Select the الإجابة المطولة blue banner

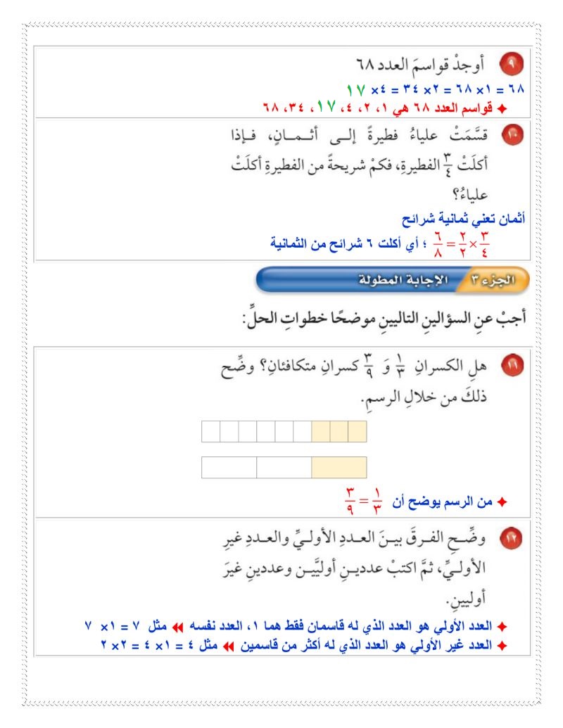358,279
